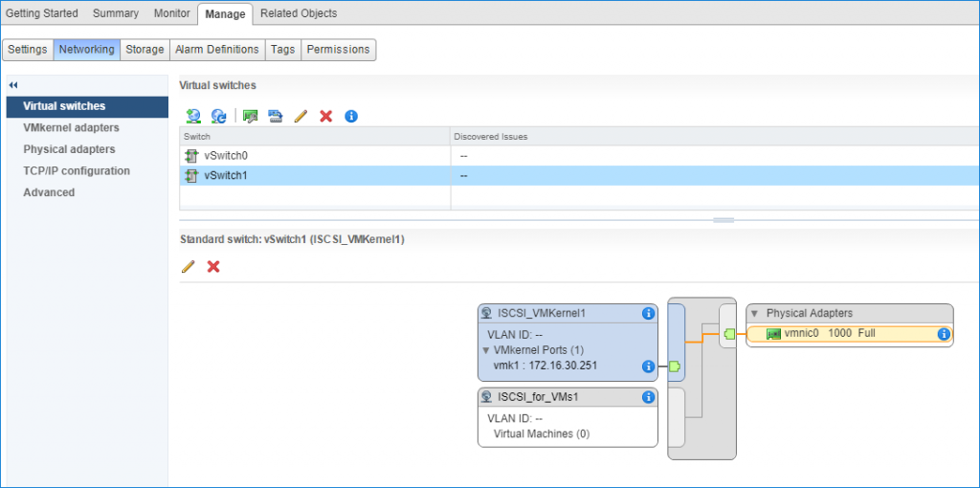Image resolution: width=980 pixels, height=488 pixels.
Task: Click the pane splitter handle below switch table
Action: click(x=724, y=220)
